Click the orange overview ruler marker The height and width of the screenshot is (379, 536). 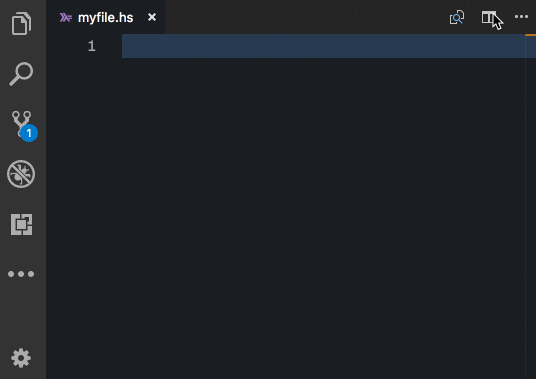[x=531, y=35]
